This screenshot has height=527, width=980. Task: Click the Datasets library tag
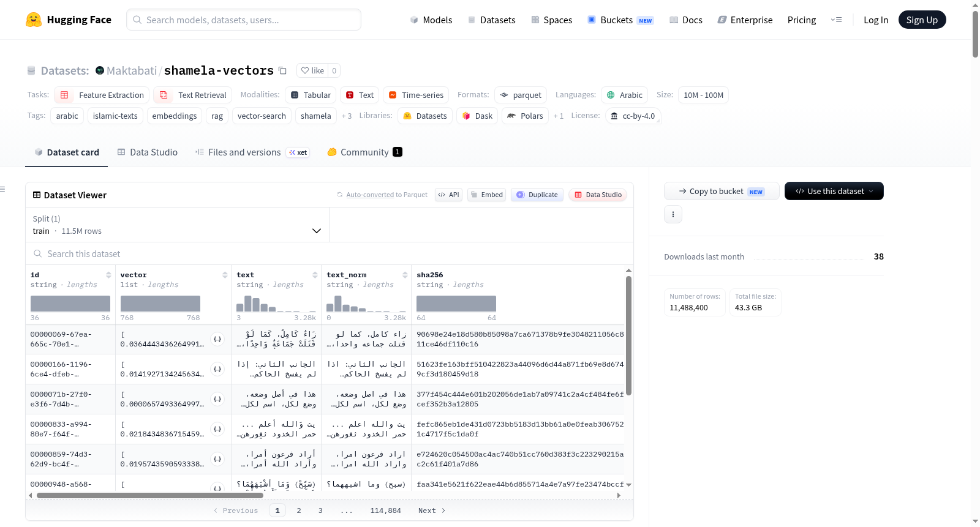(x=425, y=116)
